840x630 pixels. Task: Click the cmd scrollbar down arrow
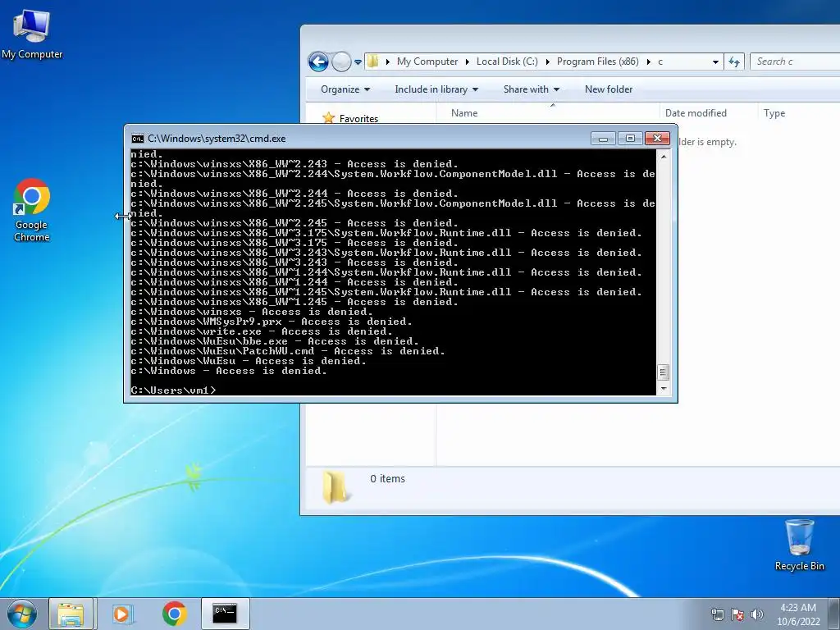[664, 389]
